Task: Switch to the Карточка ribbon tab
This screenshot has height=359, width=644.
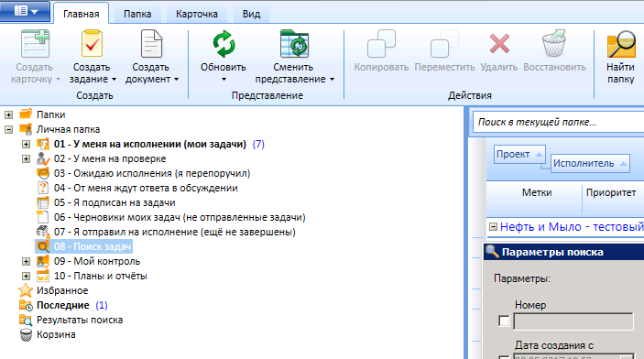Action: tap(197, 14)
